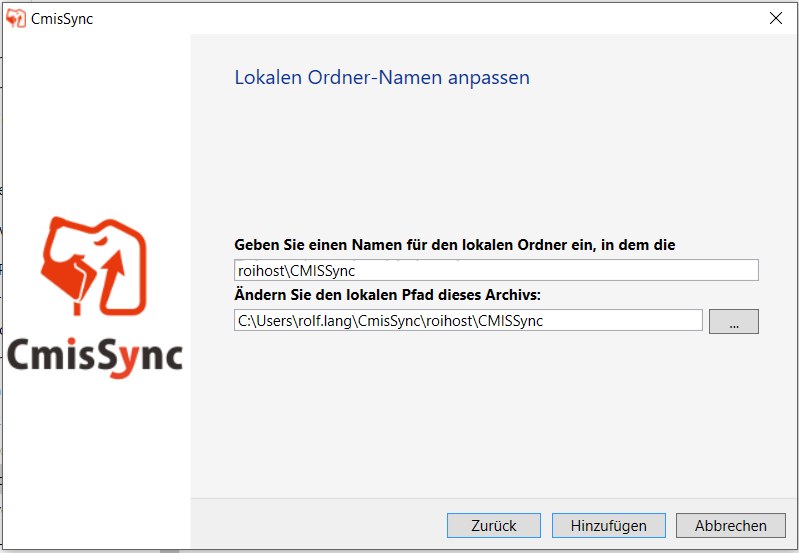Cancel the wizard with Abbrechen
The image size is (799, 553).
point(730,525)
